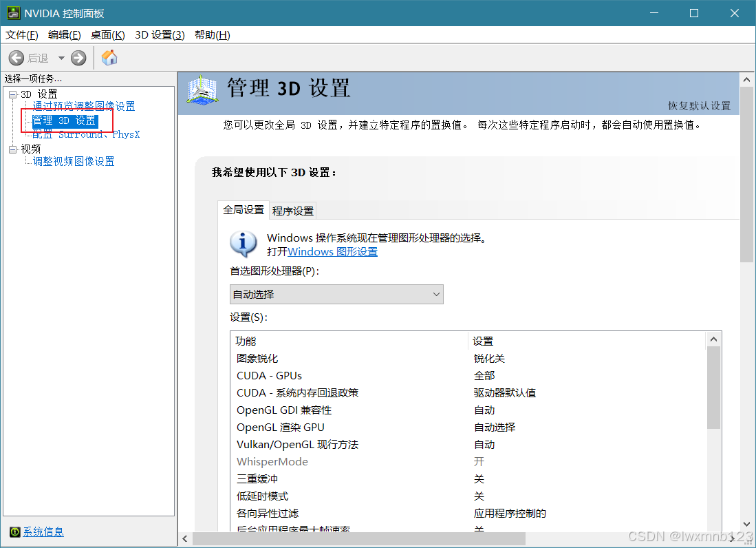This screenshot has width=756, height=548.
Task: Click the 功能 column header
Action: tap(349, 341)
